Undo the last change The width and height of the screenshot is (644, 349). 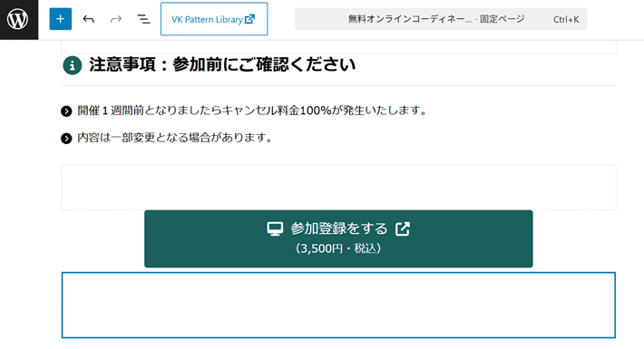[88, 19]
